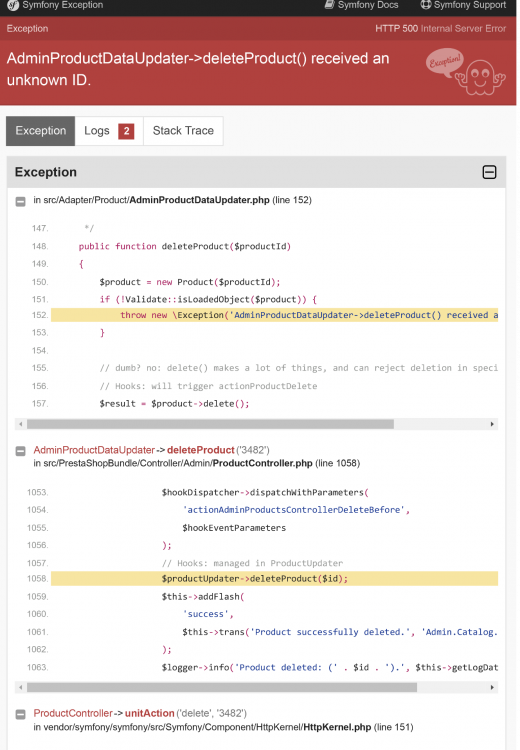Click highlighted line 152 throw new Exception
The image size is (520, 750).
(x=275, y=315)
